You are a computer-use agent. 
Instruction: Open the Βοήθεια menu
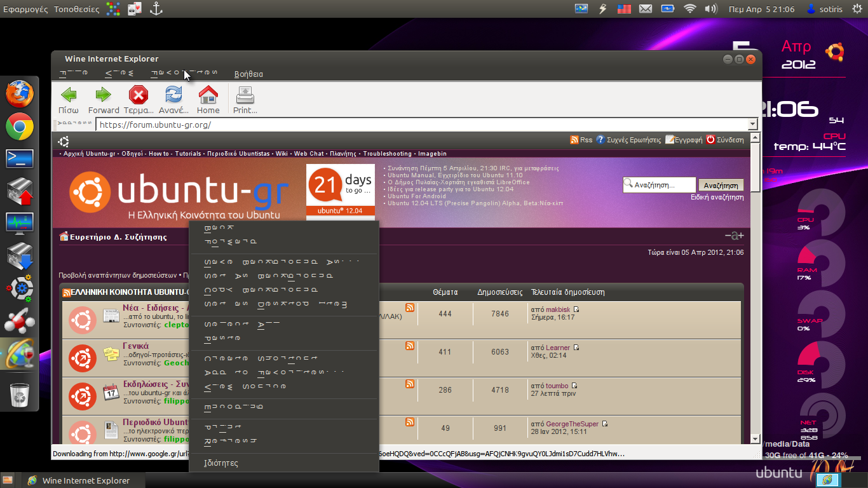[x=248, y=74]
